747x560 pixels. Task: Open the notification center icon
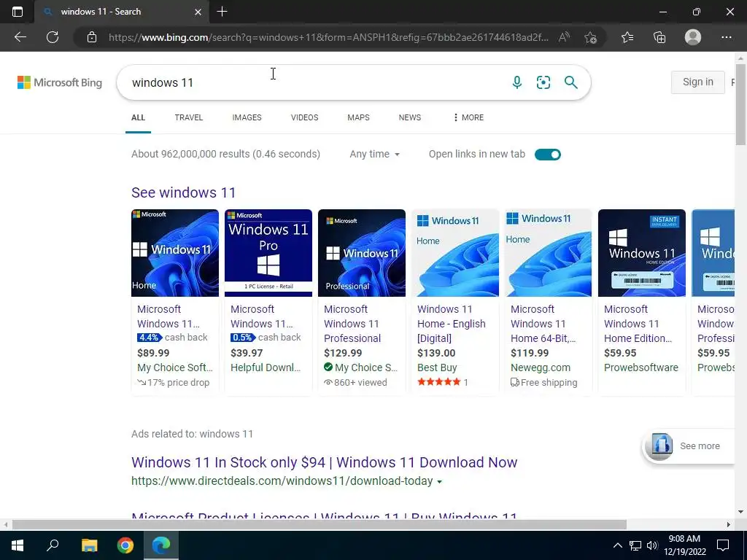pyautogui.click(x=723, y=545)
